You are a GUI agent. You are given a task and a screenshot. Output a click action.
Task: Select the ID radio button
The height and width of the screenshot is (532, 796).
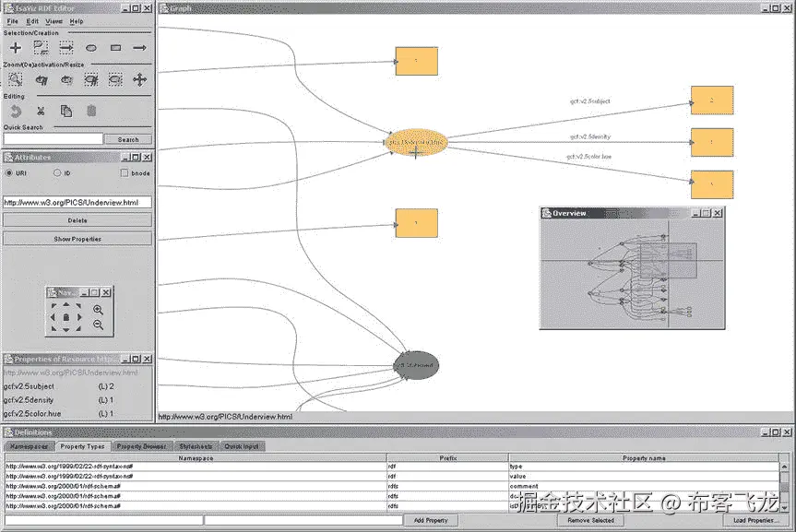pyautogui.click(x=60, y=172)
